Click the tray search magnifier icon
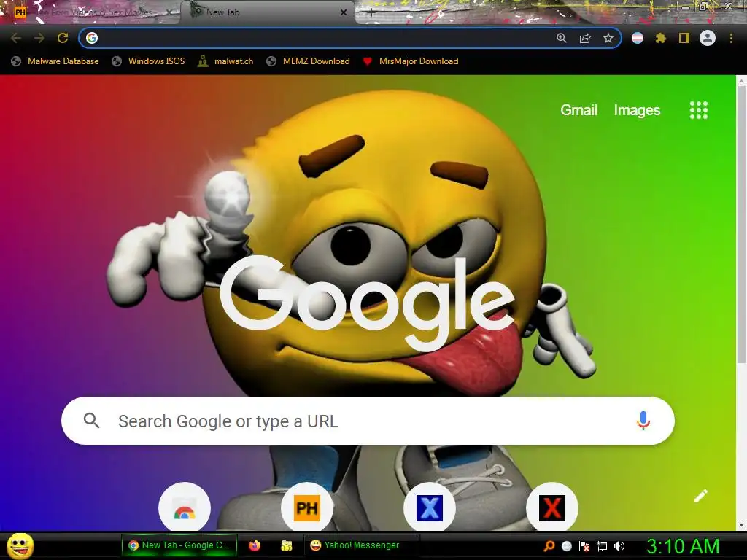 549,545
